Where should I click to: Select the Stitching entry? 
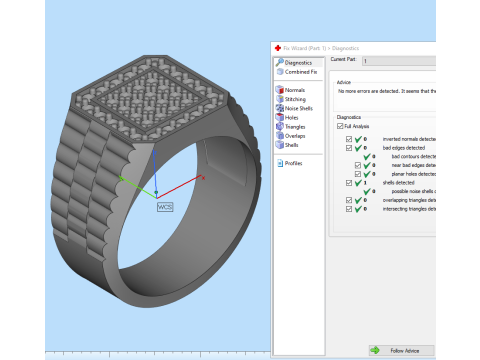[295, 99]
